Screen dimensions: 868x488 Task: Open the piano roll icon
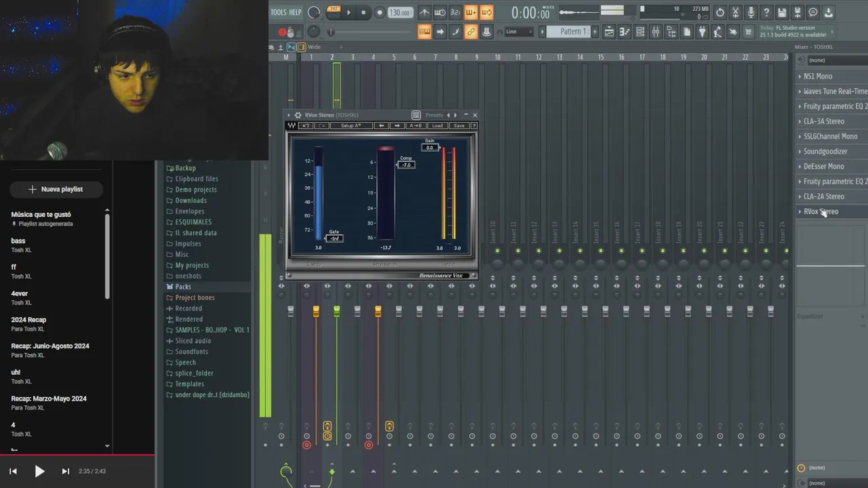coord(625,32)
